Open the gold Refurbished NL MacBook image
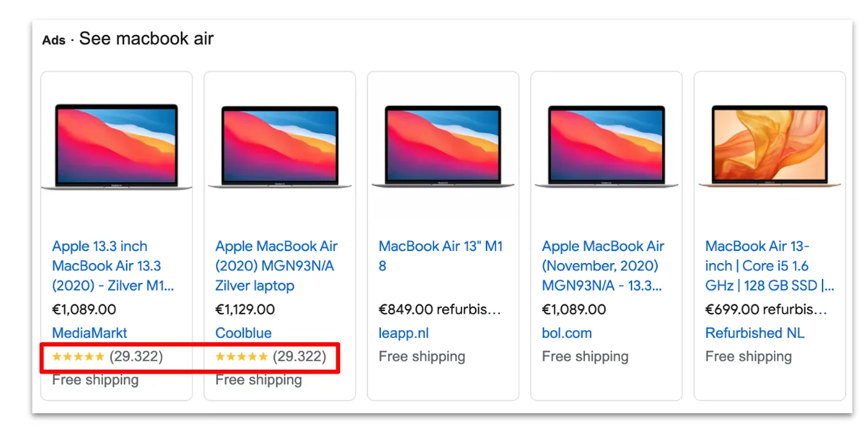The height and width of the screenshot is (438, 868). [x=770, y=146]
